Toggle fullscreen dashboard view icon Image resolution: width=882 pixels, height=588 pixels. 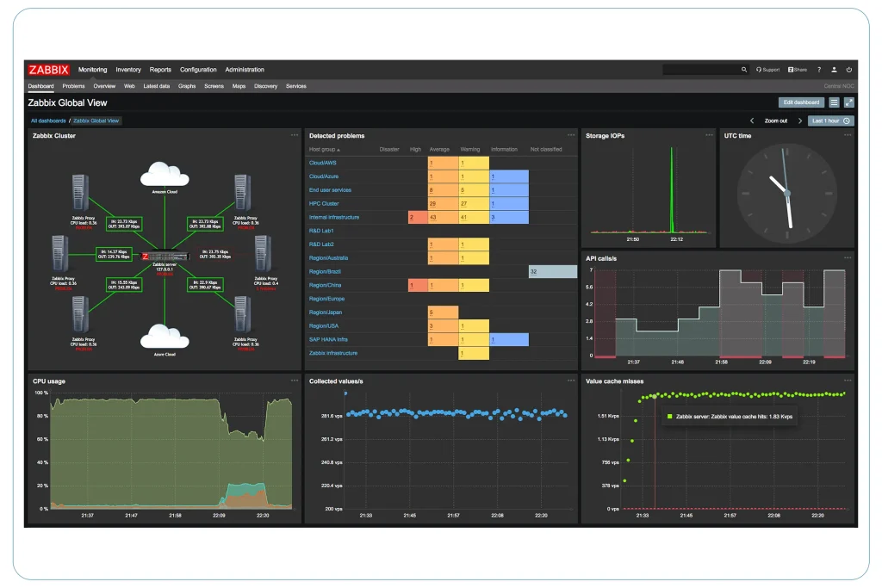click(848, 102)
